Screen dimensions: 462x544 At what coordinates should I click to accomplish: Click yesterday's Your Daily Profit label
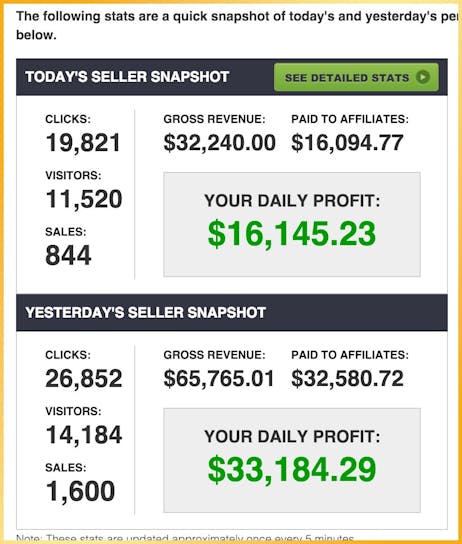pos(292,436)
